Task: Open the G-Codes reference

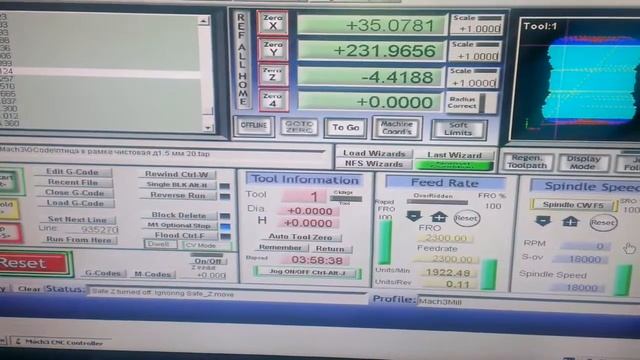Action: [103, 273]
